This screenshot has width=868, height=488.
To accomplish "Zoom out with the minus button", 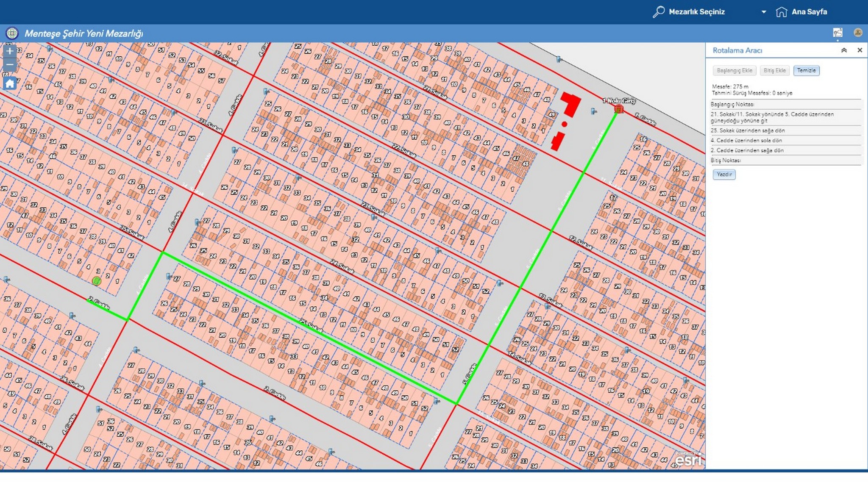I will coord(10,65).
